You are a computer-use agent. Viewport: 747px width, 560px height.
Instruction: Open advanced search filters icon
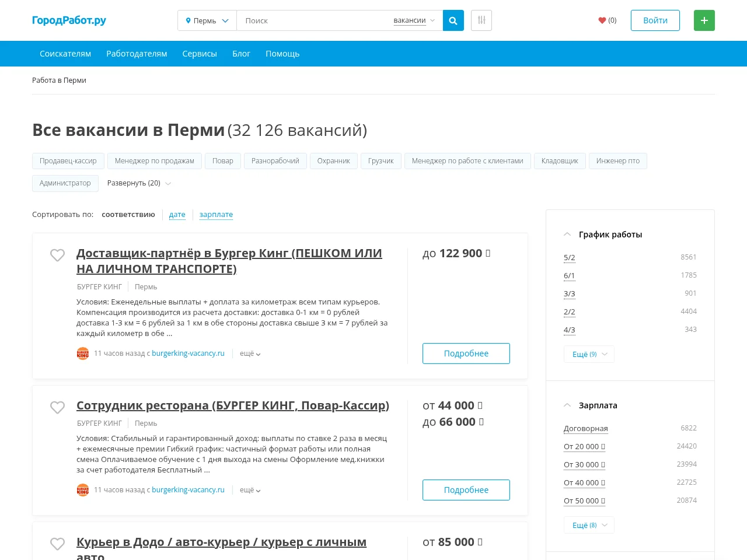pos(481,20)
